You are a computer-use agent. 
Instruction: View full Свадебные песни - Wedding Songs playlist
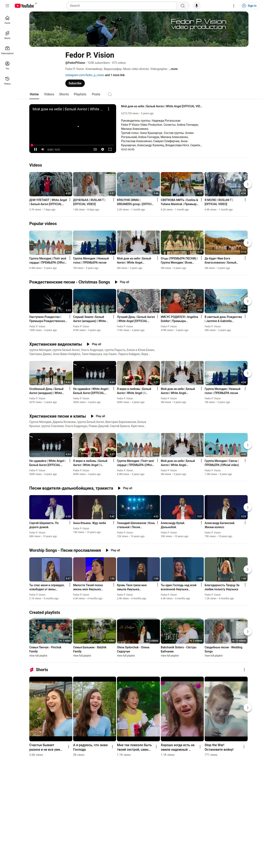(x=214, y=656)
